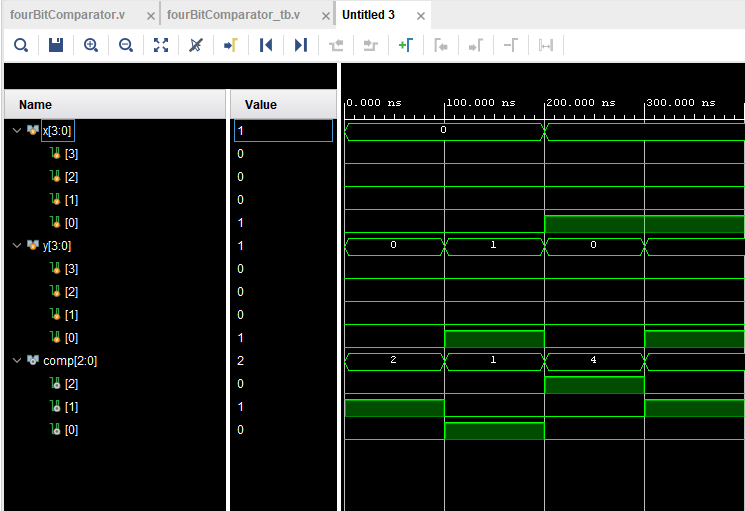The height and width of the screenshot is (511, 745).
Task: Collapse the x[3:0] signal bus
Action: click(x=16, y=130)
